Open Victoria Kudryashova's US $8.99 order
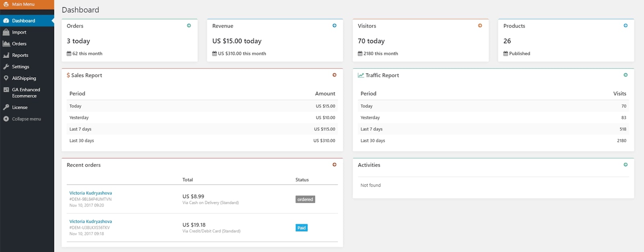This screenshot has width=644, height=252. click(x=91, y=193)
